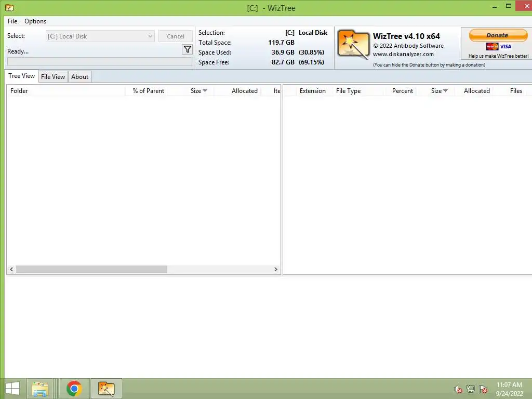Open the Windows Start button
The image size is (532, 399).
tap(12, 389)
